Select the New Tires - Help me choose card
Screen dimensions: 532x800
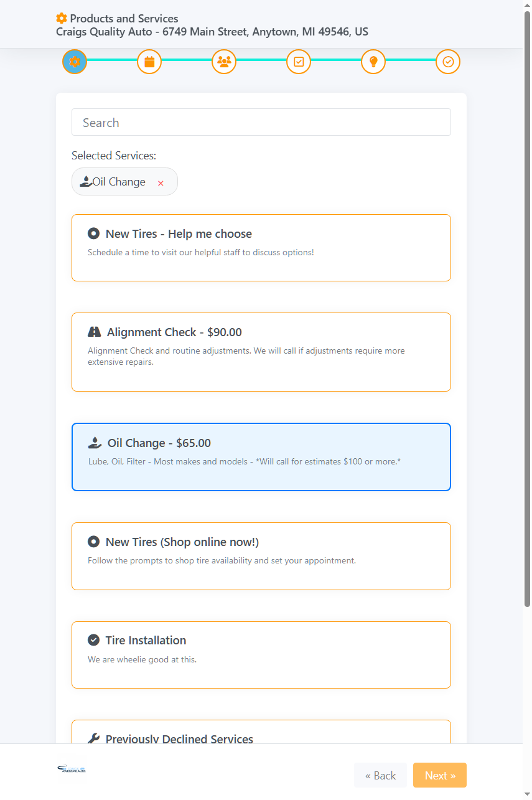coord(261,248)
